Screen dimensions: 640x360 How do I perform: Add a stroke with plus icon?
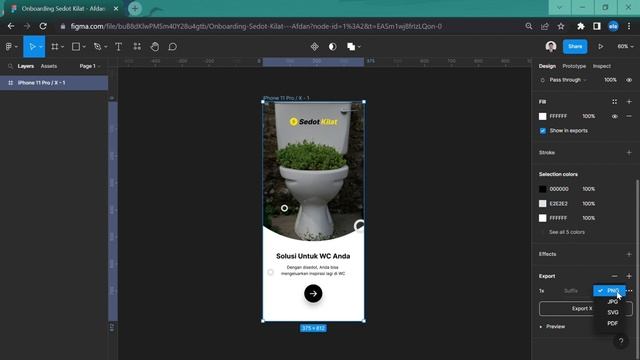pos(629,153)
